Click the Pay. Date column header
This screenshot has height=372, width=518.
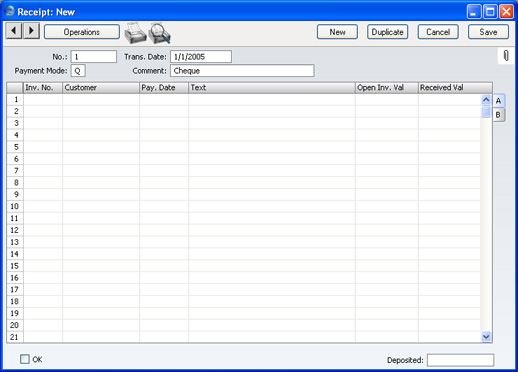pos(164,88)
